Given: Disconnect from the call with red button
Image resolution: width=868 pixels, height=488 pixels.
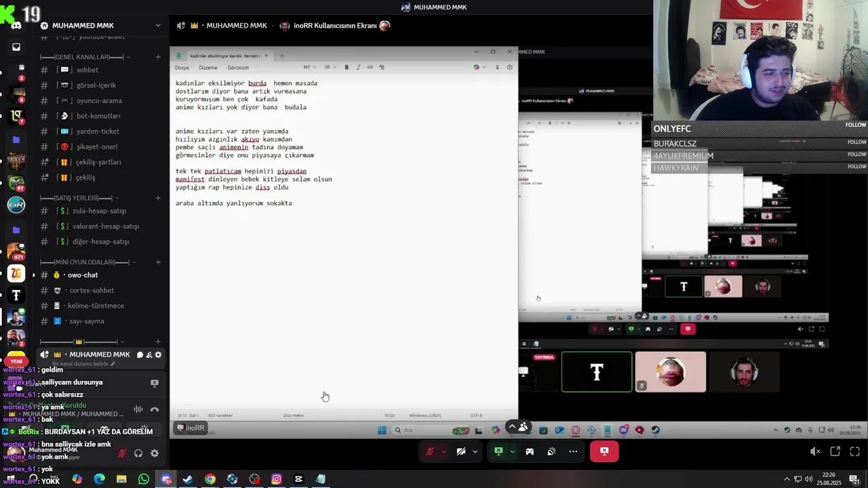Looking at the screenshot, I should point(604,451).
